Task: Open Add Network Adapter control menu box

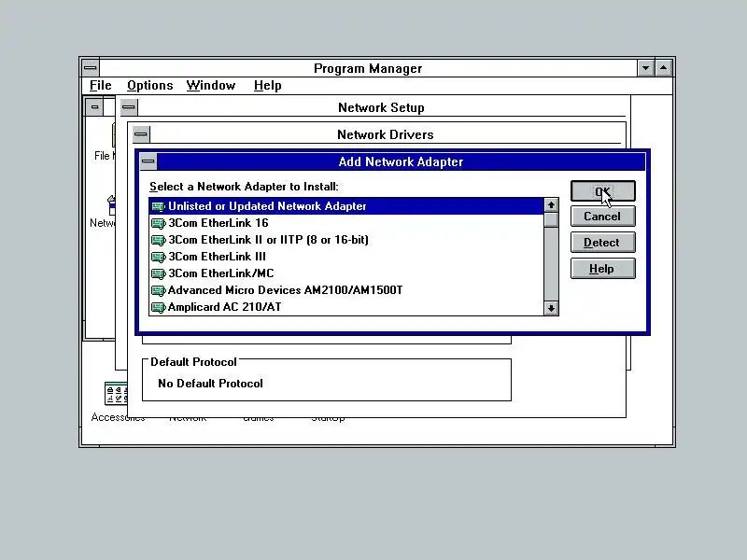Action: tap(148, 161)
